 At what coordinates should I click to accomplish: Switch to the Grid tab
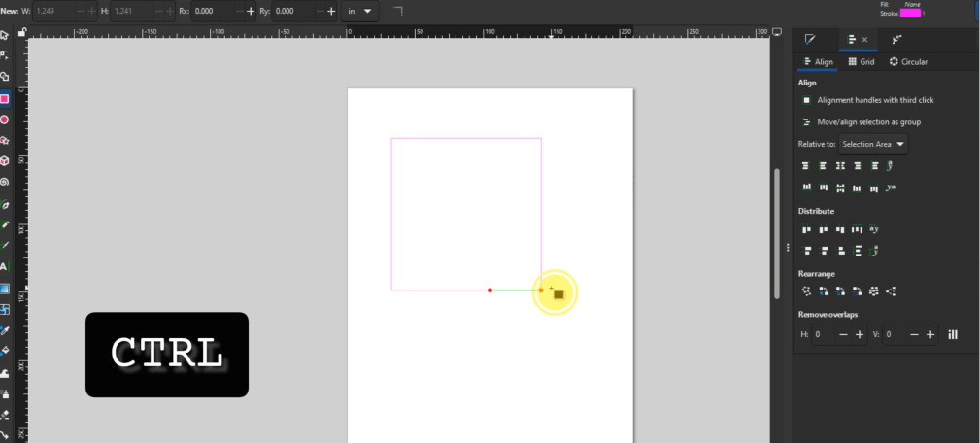pyautogui.click(x=861, y=62)
